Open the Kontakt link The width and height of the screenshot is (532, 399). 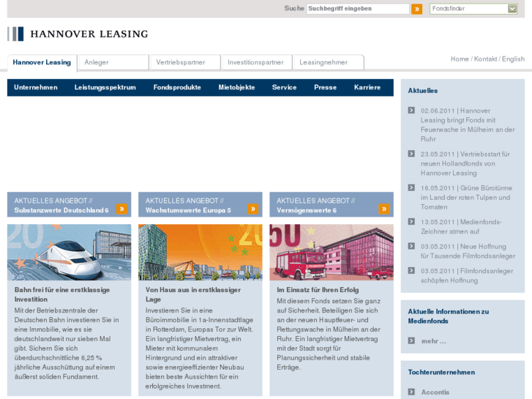pyautogui.click(x=485, y=59)
